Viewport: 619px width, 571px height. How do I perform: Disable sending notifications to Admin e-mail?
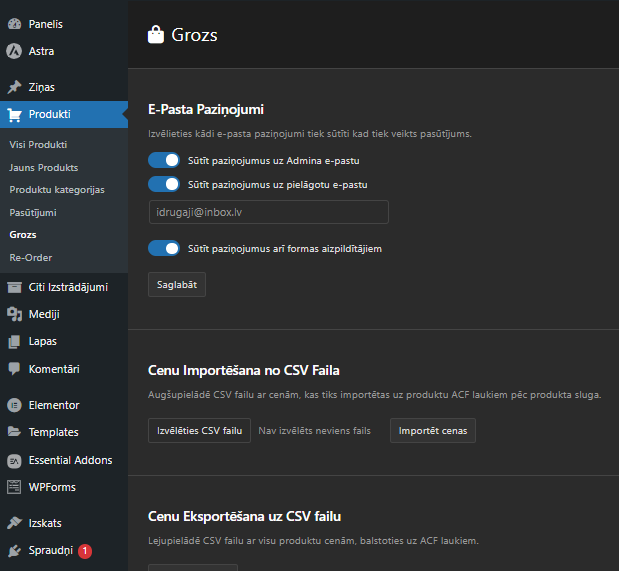[164, 160]
